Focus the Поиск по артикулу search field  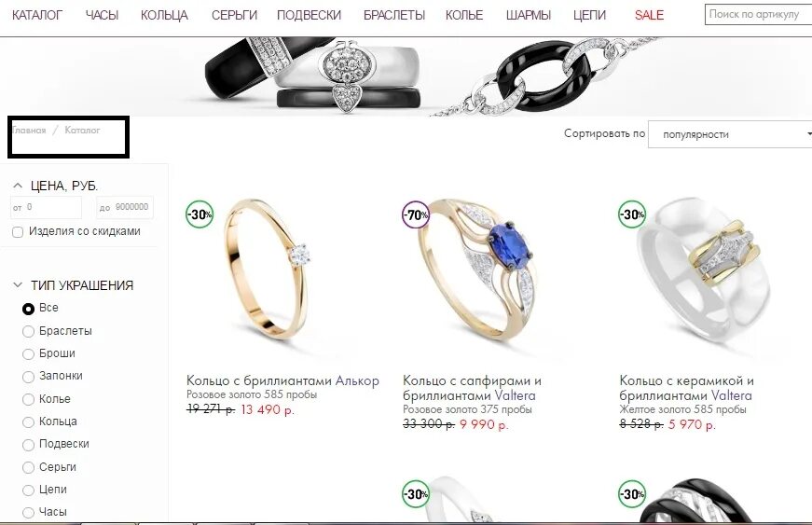758,15
